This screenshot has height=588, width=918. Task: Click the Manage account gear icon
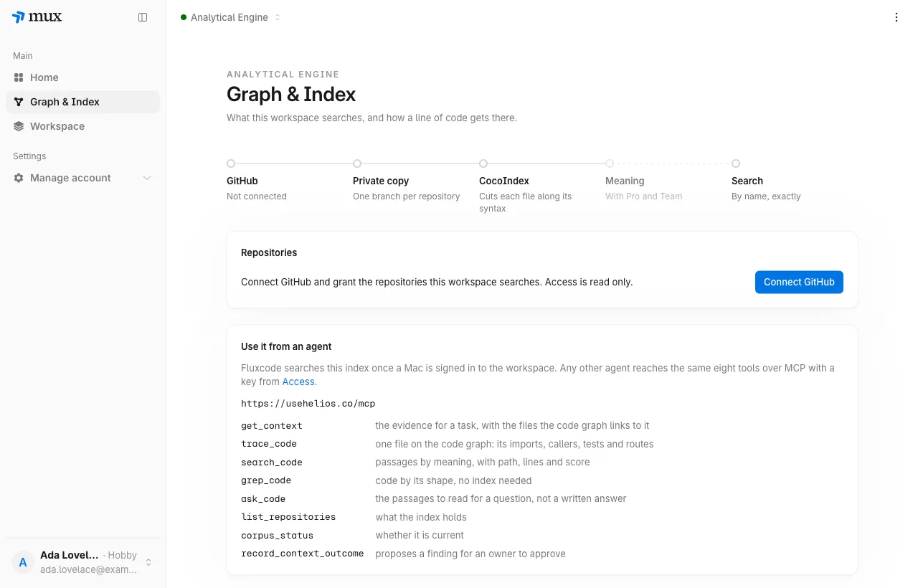click(19, 178)
